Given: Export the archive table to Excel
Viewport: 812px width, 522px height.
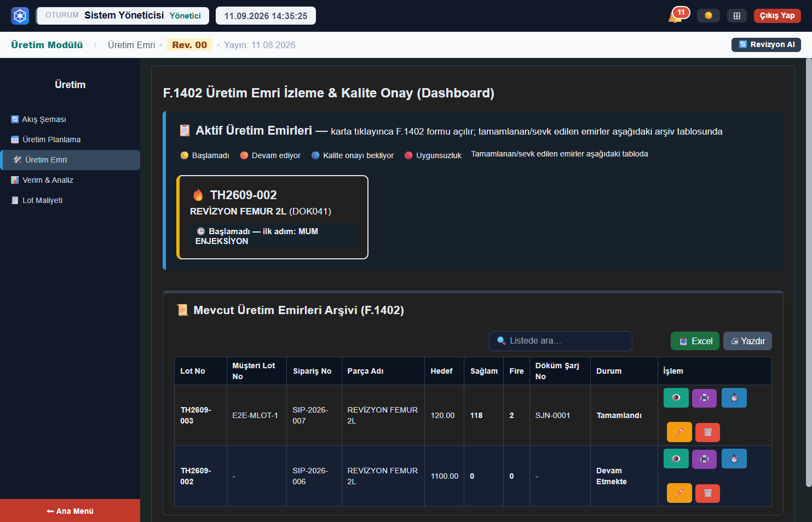Looking at the screenshot, I should 695,341.
